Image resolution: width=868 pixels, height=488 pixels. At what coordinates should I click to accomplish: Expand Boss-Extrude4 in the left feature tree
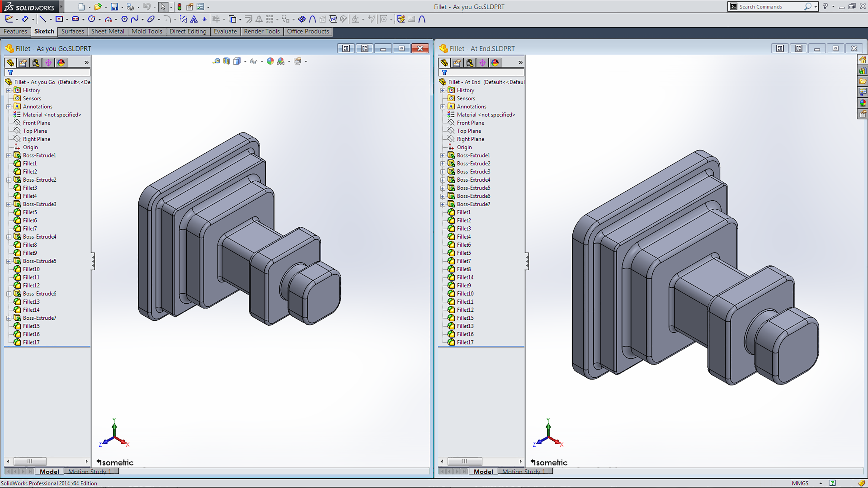pos(9,237)
